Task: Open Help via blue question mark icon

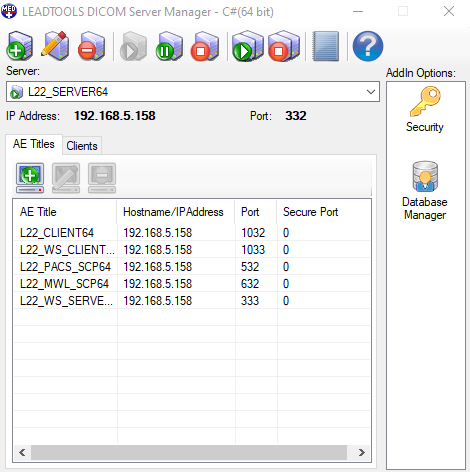Action: 368,46
